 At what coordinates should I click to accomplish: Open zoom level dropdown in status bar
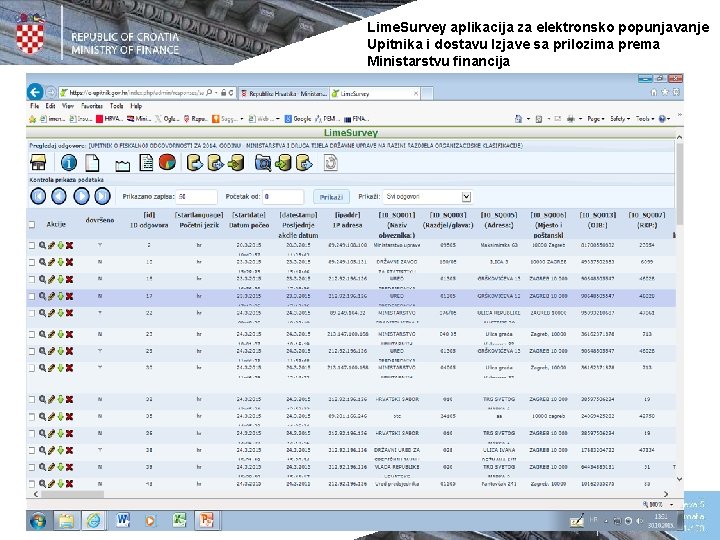tap(671, 504)
